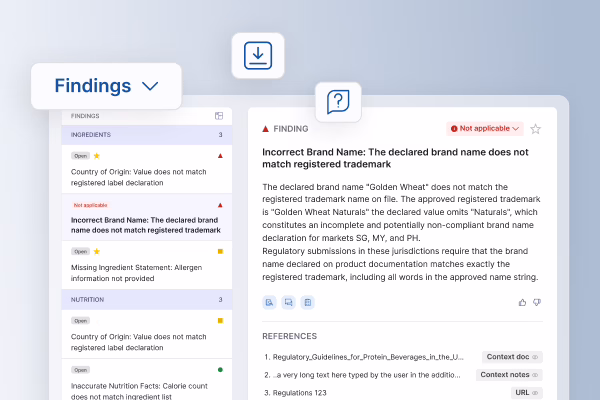
Task: Open the Regulatory_Guidelines_for_Protein_Beverages reference
Action: (368, 357)
